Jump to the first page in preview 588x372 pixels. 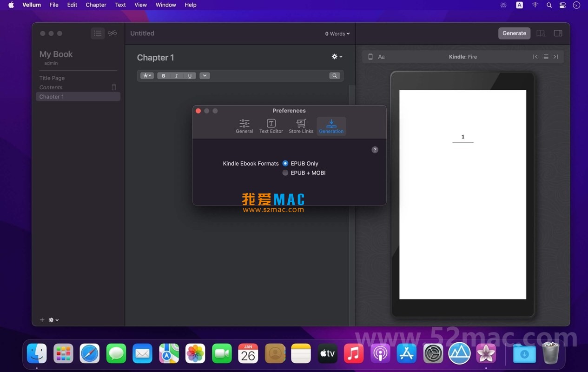tap(535, 57)
